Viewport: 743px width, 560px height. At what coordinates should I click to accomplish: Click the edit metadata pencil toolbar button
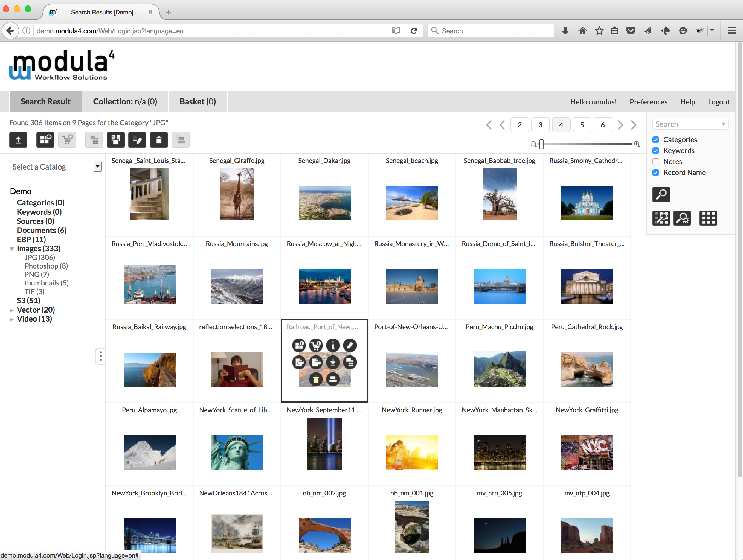point(137,140)
